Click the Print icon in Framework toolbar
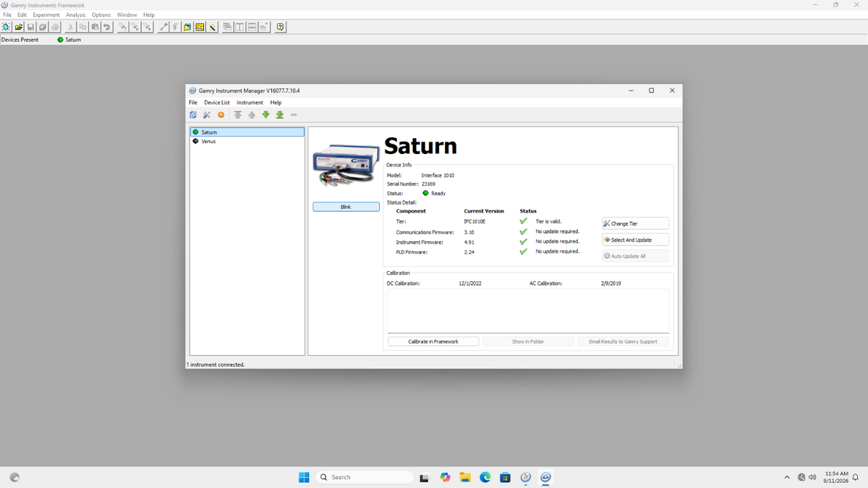Viewport: 868px width, 488px height. (x=55, y=27)
